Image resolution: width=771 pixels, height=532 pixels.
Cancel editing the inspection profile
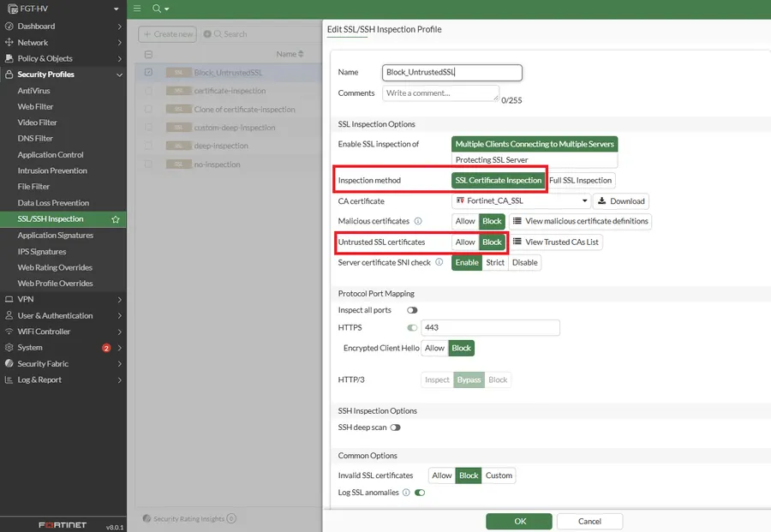(x=589, y=521)
